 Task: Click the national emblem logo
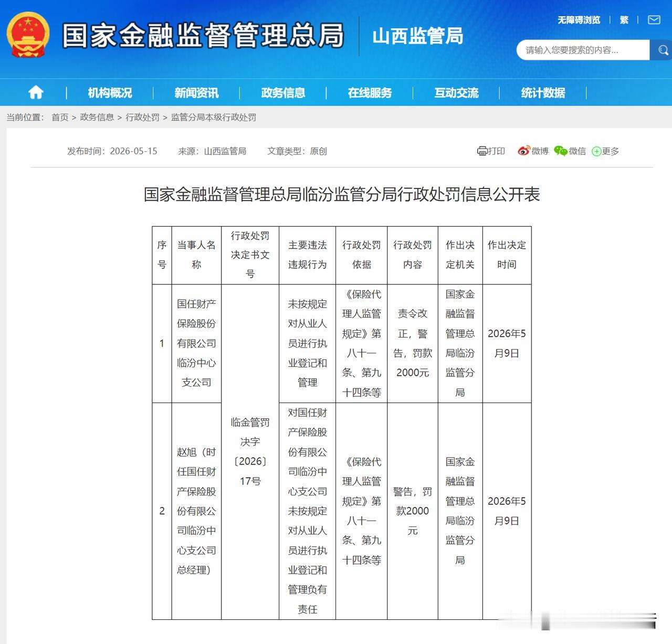coord(28,35)
